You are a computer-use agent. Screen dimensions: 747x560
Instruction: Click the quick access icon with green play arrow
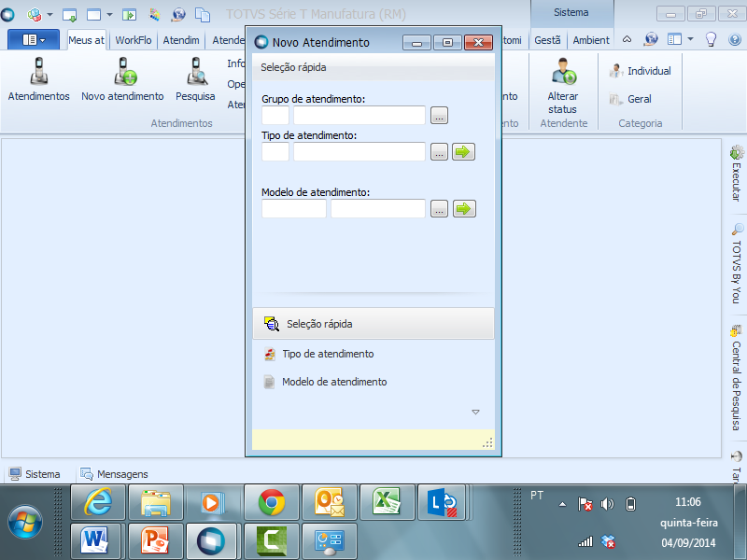(x=129, y=15)
